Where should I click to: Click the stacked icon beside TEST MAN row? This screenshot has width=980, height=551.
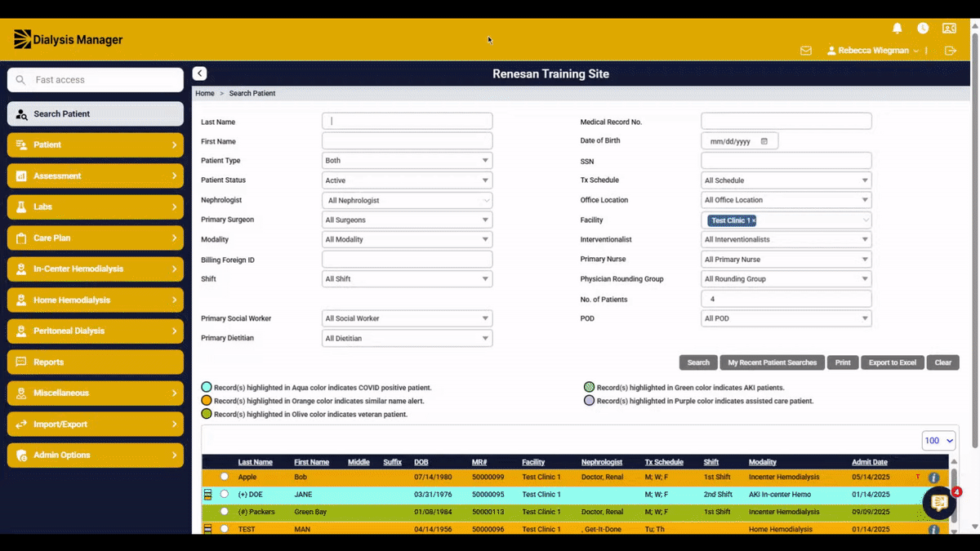point(207,529)
